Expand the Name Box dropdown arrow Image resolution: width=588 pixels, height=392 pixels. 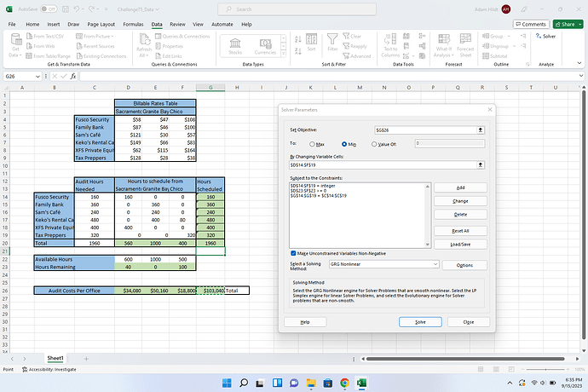(37, 76)
